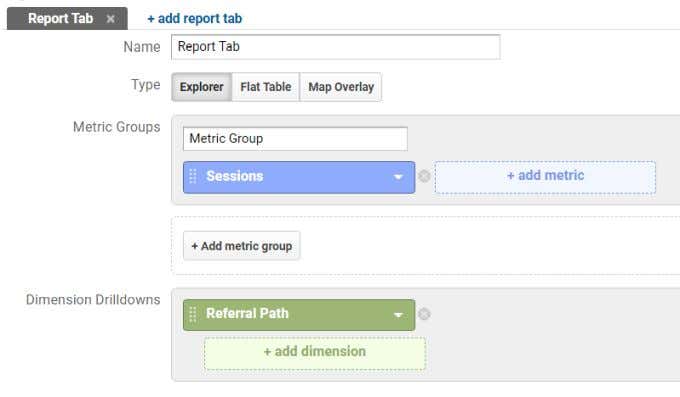Image resolution: width=680 pixels, height=397 pixels.
Task: Focus the Name field containing Report Tab
Action: [336, 47]
